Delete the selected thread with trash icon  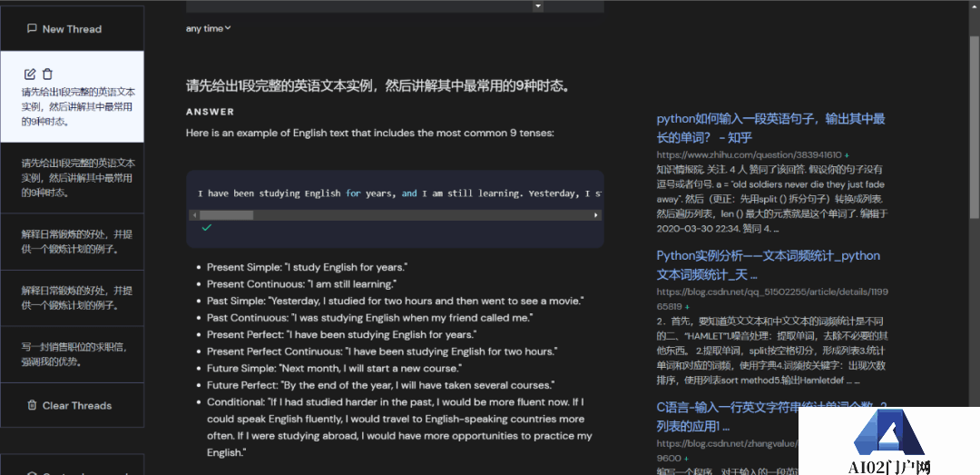pos(47,74)
